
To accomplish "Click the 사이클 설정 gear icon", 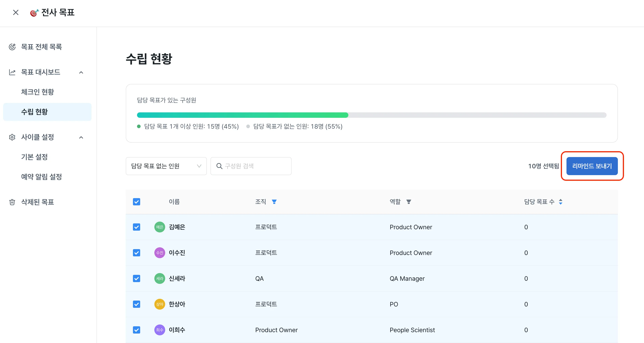I will click(12, 137).
